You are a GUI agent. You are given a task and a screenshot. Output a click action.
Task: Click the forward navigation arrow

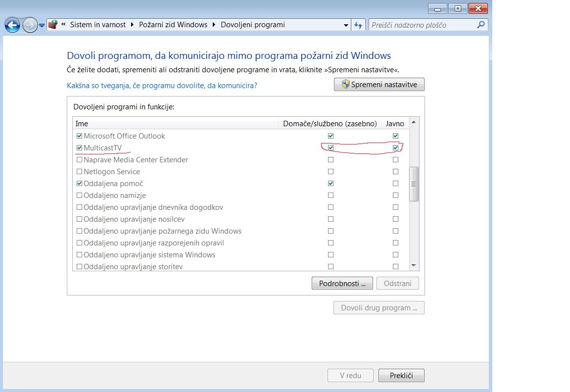(30, 25)
